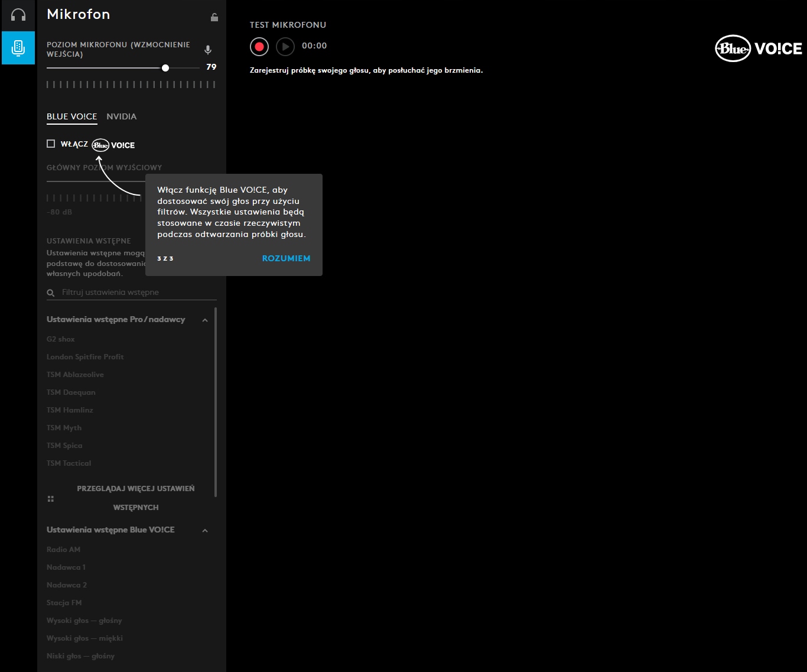Enable the WŁĄCZ Blue VO!CE checkbox
Viewport: 807px width, 672px height.
pyautogui.click(x=51, y=144)
